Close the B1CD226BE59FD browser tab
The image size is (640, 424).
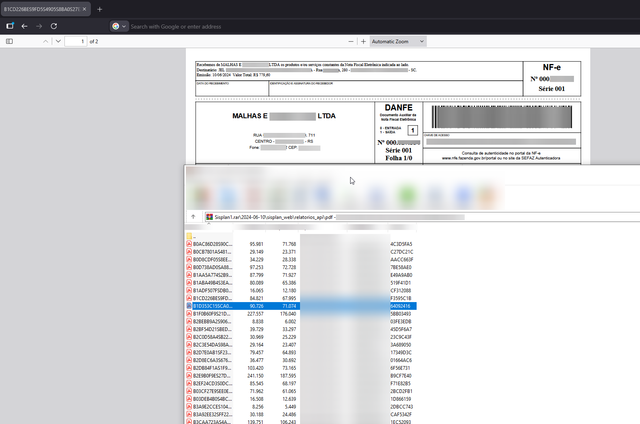84,9
